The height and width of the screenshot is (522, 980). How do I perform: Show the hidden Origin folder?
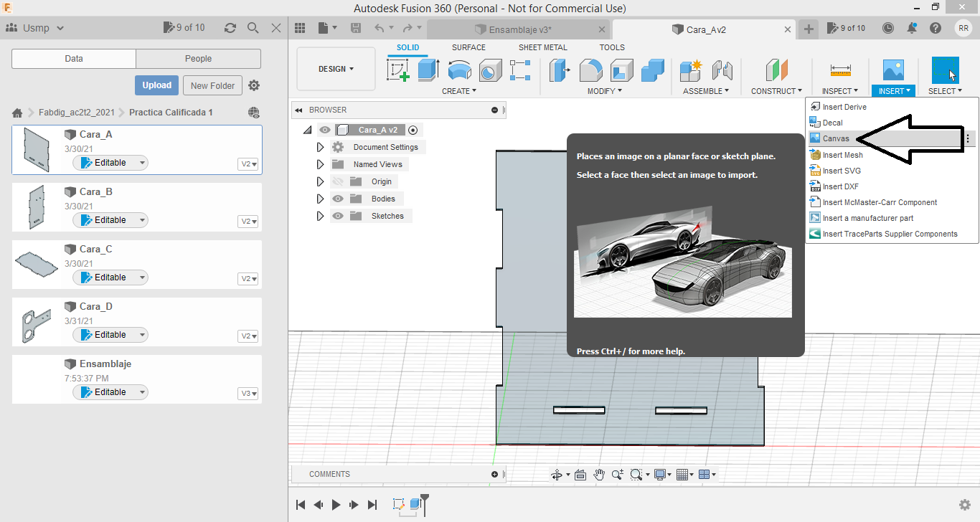[337, 181]
